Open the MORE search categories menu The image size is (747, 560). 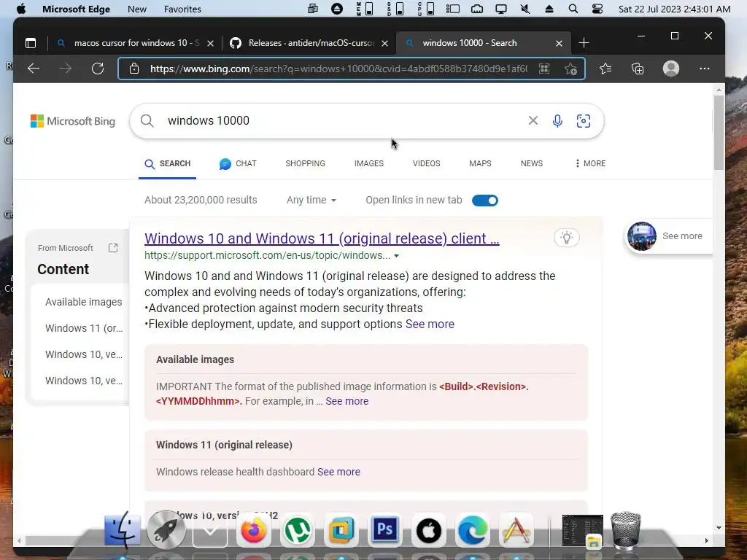pos(590,163)
